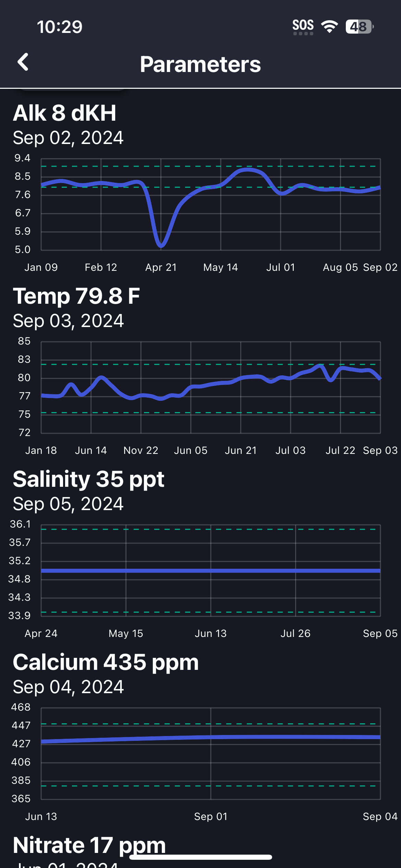Screen dimensions: 401x868
Task: Tap the Apr 21 label on Alk axis
Action: [161, 267]
